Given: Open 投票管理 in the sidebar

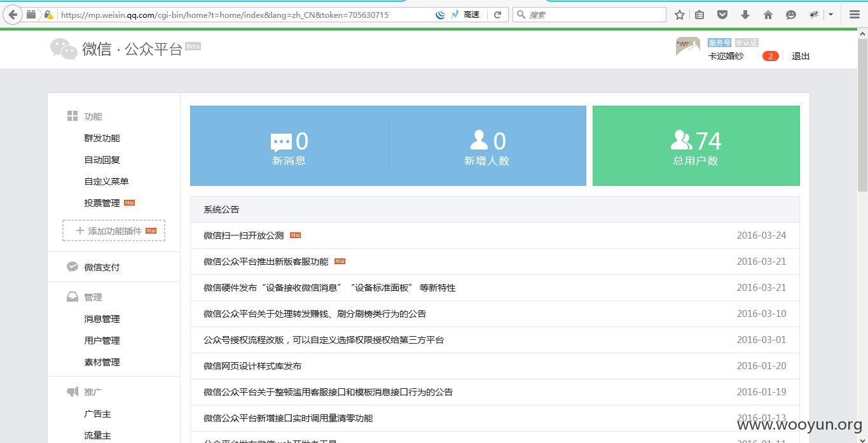Looking at the screenshot, I should point(102,203).
